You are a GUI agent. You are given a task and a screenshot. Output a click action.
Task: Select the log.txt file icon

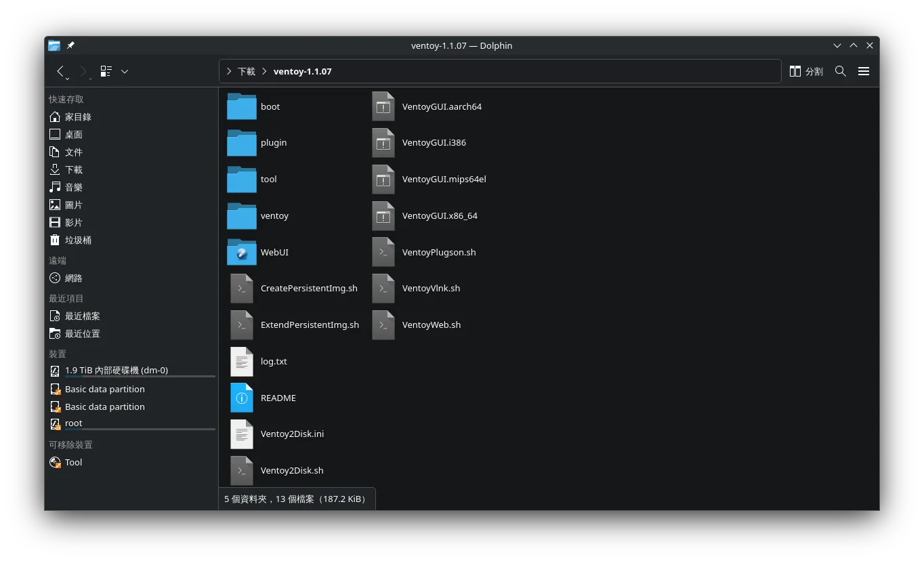pyautogui.click(x=242, y=362)
